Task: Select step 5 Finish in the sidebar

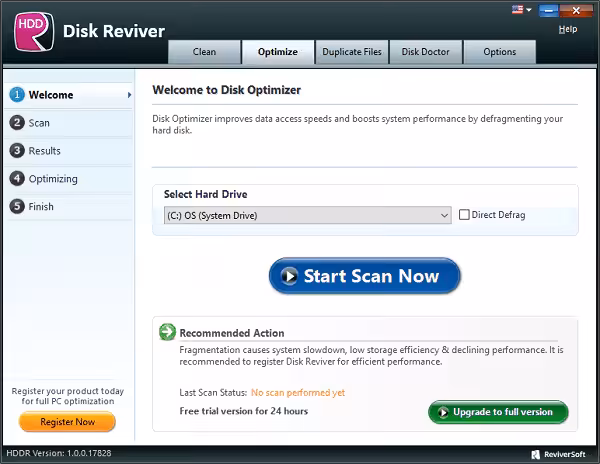Action: (41, 207)
